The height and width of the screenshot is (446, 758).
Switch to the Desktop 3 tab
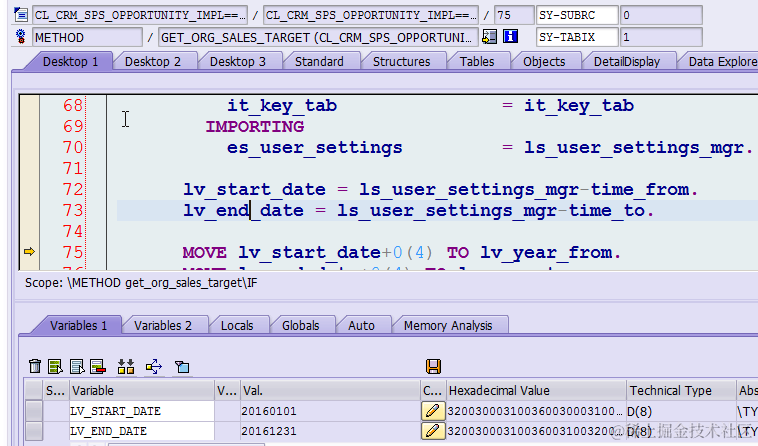pyautogui.click(x=238, y=61)
